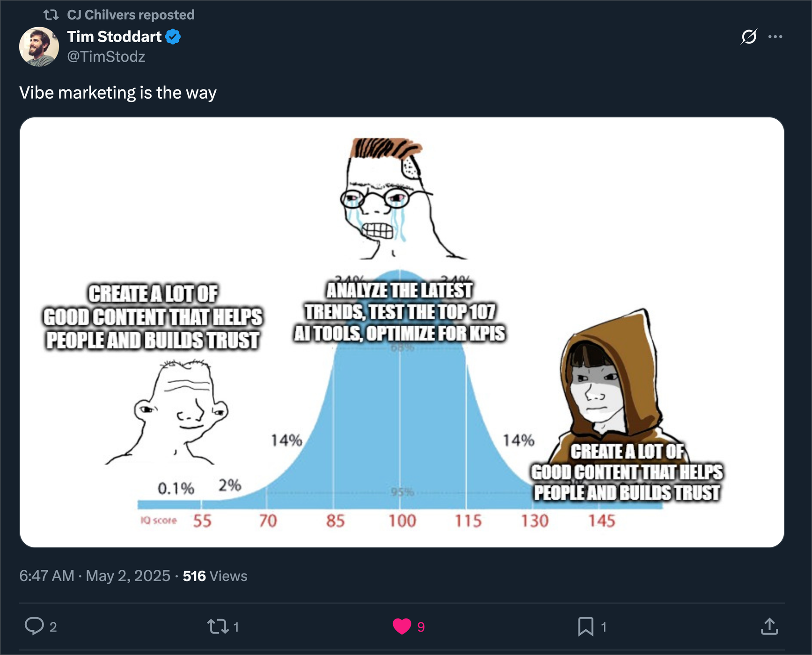The width and height of the screenshot is (812, 655).
Task: Open the @TimStodz handle link
Action: (x=106, y=57)
